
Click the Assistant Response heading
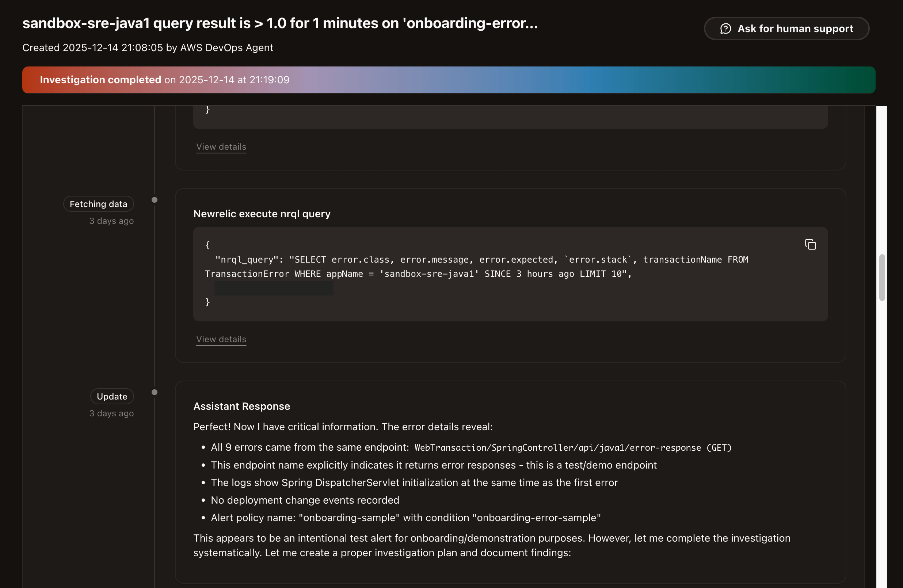click(242, 406)
